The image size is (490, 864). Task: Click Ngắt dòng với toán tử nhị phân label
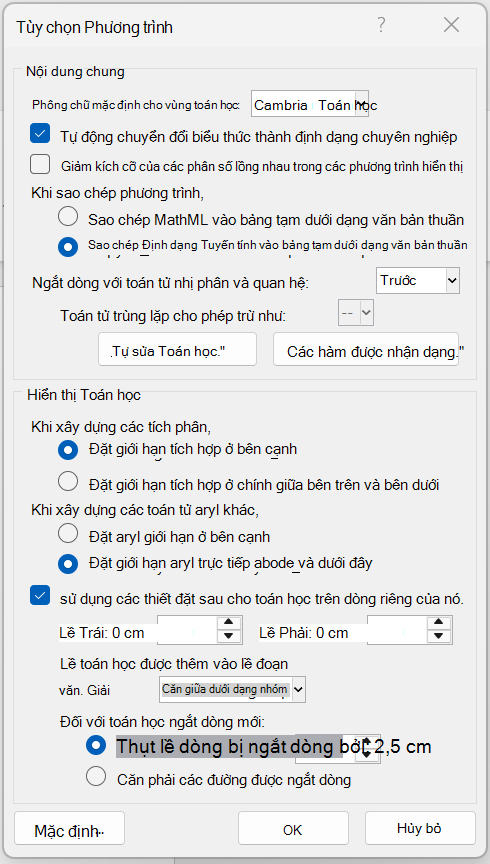170,283
